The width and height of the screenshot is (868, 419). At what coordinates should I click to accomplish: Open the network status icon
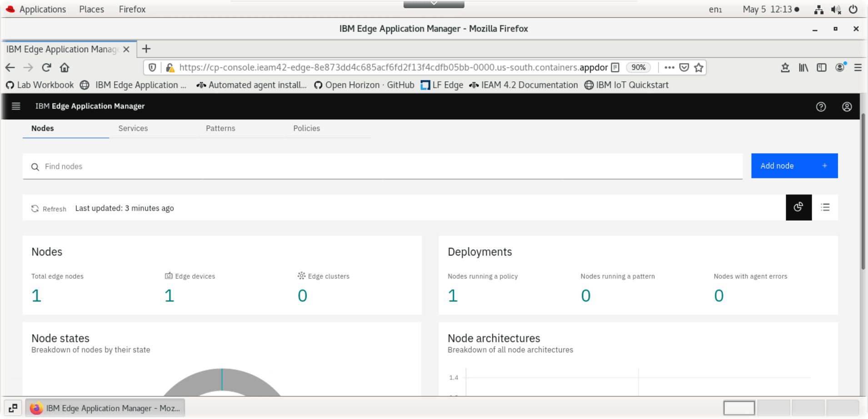pos(818,10)
